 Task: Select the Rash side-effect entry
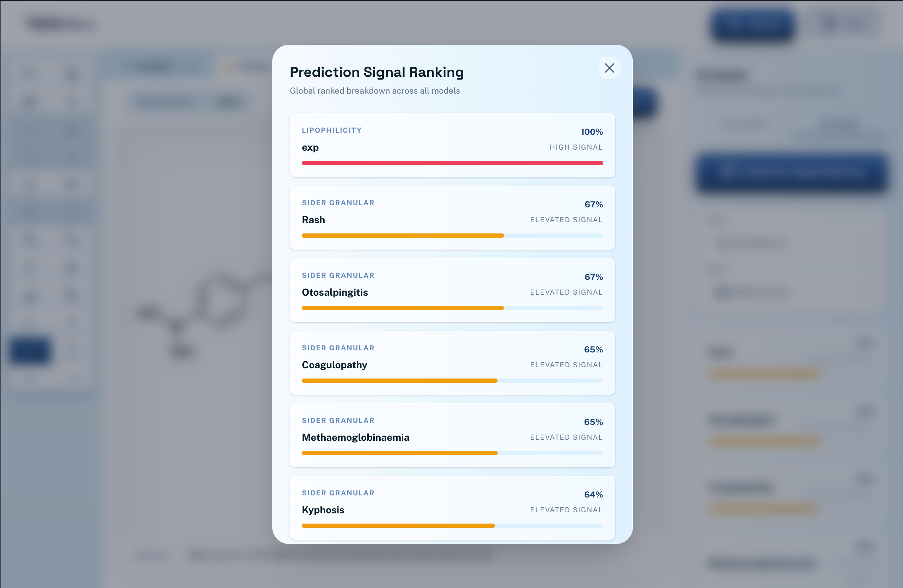(x=313, y=220)
